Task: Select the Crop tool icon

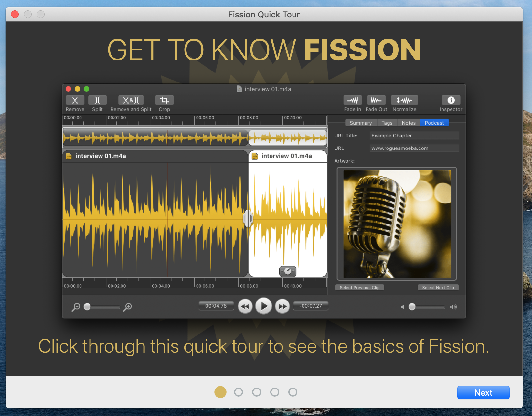Action: (x=164, y=100)
